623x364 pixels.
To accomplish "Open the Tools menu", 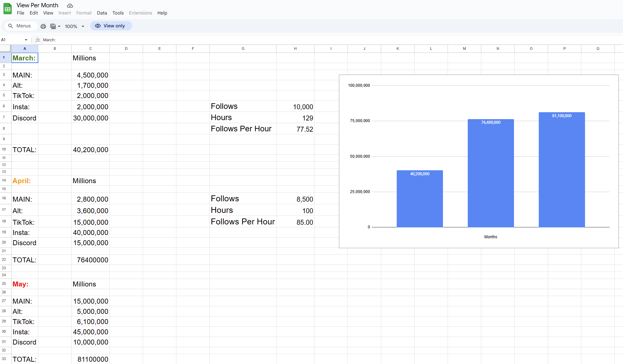I will pos(118,13).
